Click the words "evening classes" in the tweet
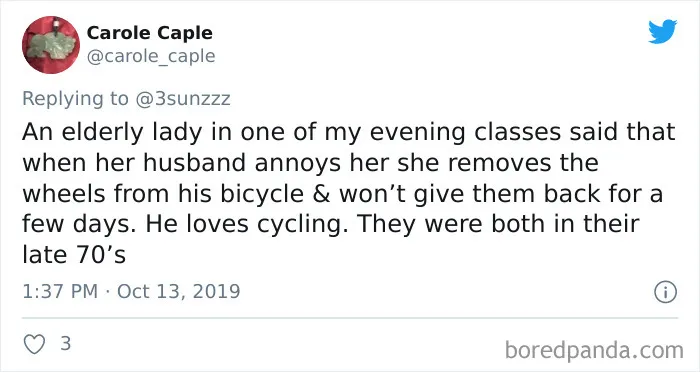Viewport: 700px width, 372px height. (x=465, y=133)
